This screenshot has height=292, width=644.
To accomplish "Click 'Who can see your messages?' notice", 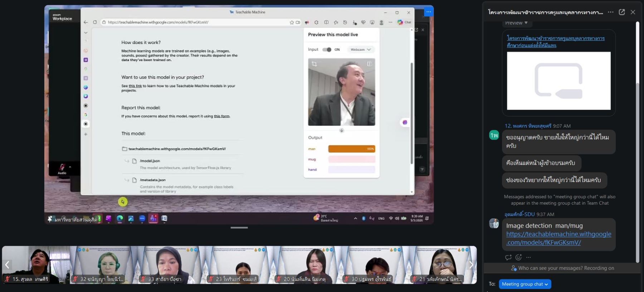I will point(562,268).
